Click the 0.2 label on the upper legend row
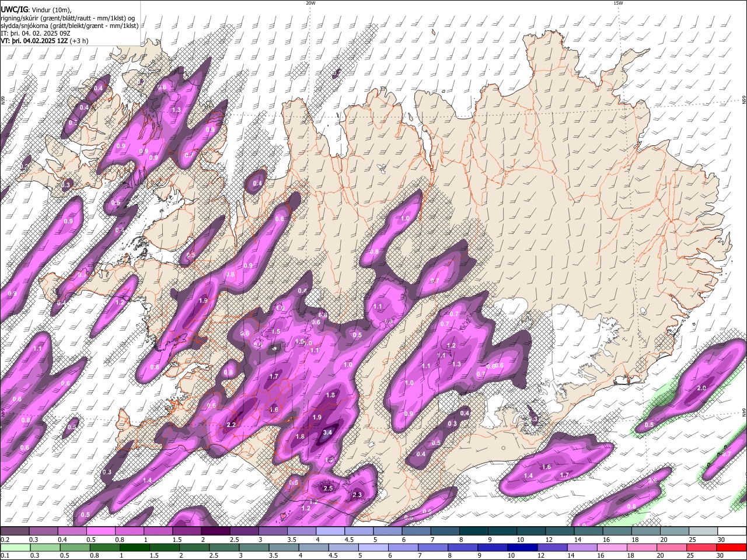The width and height of the screenshot is (747, 560). pos(5,540)
